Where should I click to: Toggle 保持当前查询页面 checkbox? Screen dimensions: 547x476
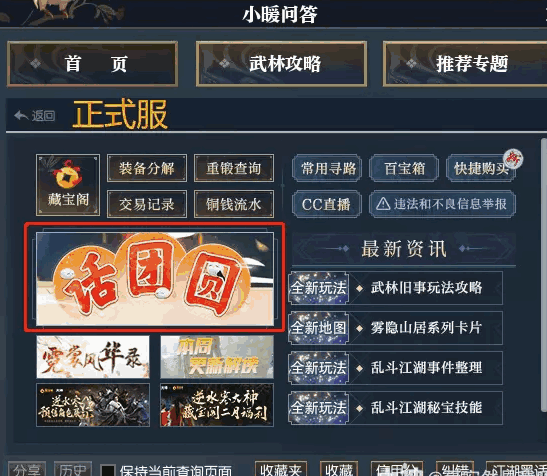pos(107,470)
